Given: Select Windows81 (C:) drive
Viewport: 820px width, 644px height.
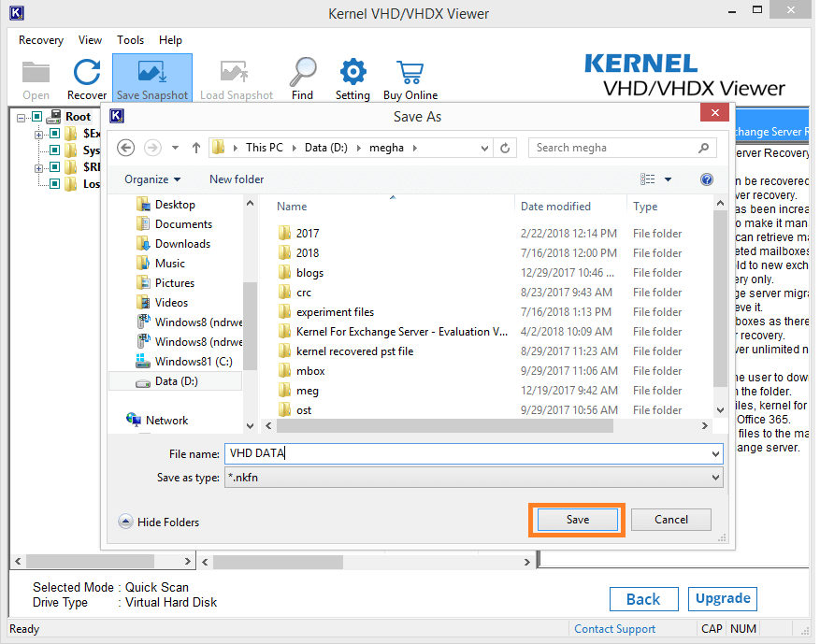Looking at the screenshot, I should click(184, 362).
